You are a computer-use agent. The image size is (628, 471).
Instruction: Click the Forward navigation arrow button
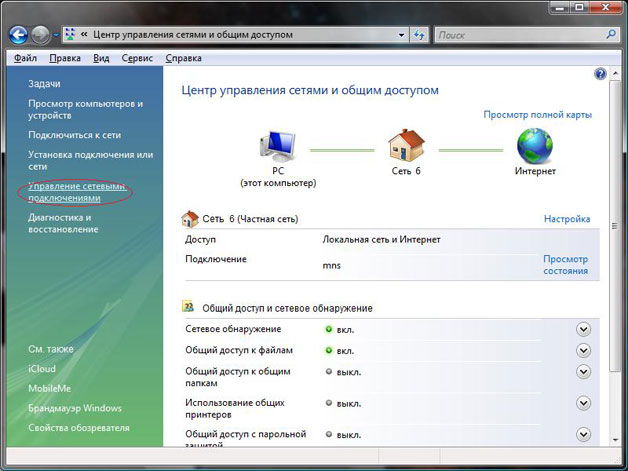[x=40, y=36]
